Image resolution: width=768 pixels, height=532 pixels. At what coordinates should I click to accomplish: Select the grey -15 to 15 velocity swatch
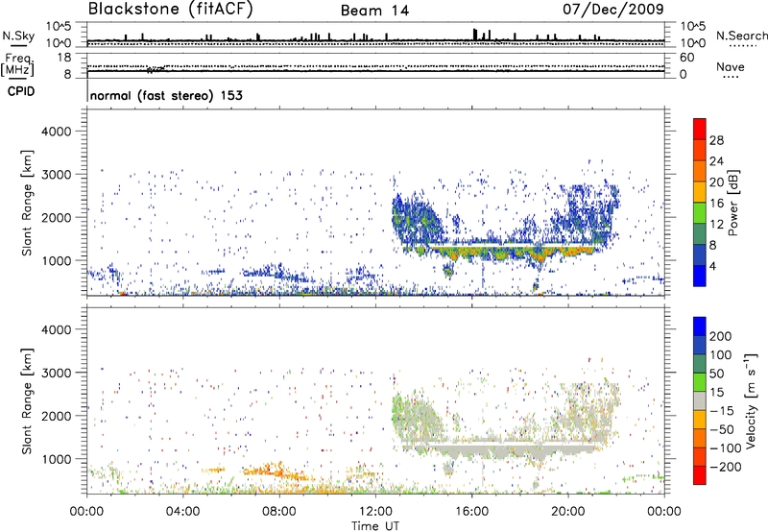[x=700, y=400]
